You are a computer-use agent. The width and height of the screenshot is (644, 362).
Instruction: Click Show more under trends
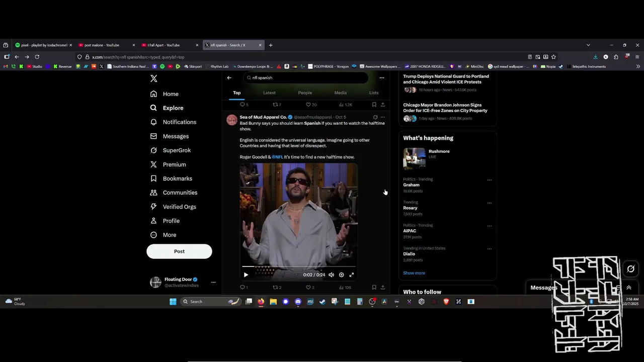pos(414,273)
